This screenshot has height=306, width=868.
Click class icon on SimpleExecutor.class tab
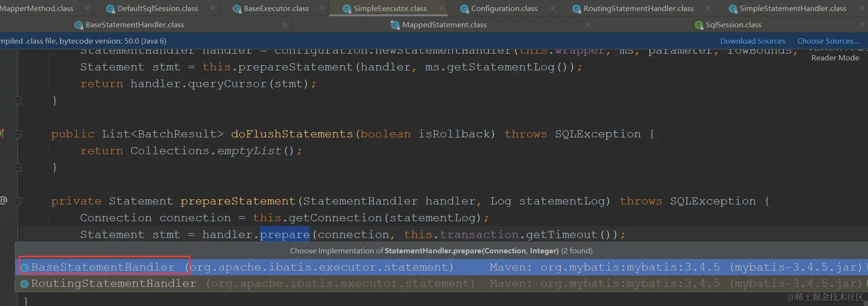(x=347, y=9)
